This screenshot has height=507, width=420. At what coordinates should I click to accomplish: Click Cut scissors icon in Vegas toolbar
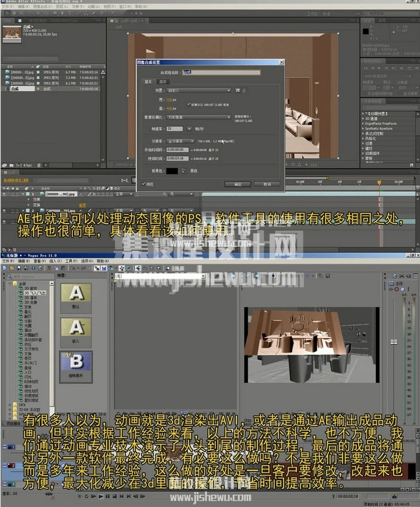click(x=49, y=268)
